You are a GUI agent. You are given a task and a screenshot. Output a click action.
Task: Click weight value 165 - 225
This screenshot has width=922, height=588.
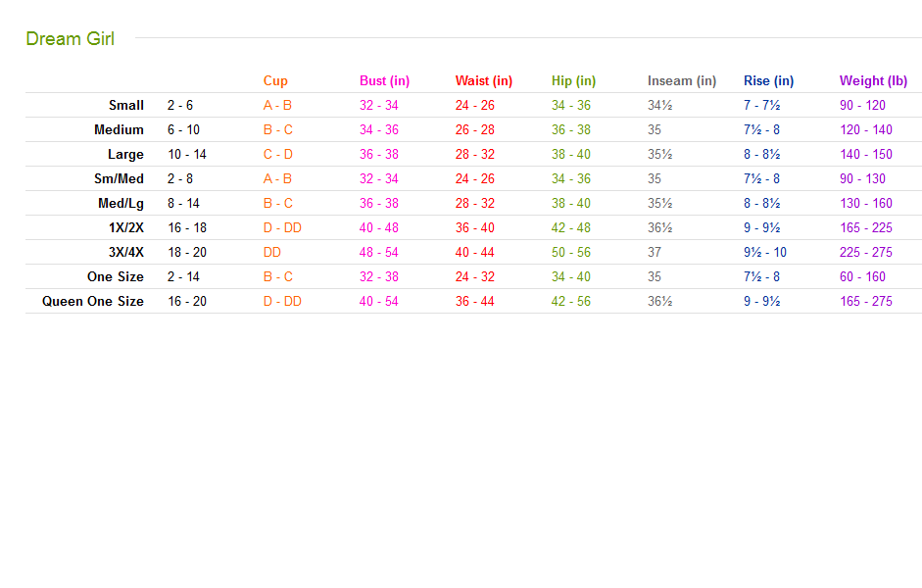[x=866, y=228]
